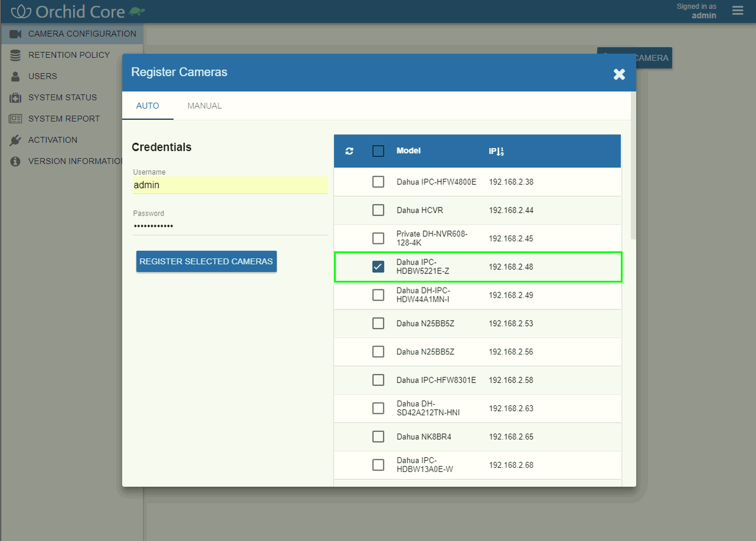Click the Users person icon
The image size is (756, 541).
tap(15, 76)
